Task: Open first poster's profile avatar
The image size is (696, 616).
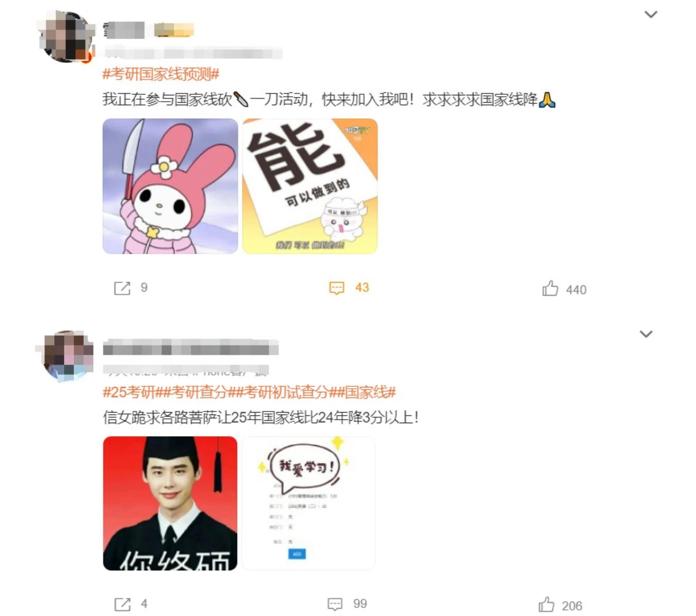Action: coord(67,36)
